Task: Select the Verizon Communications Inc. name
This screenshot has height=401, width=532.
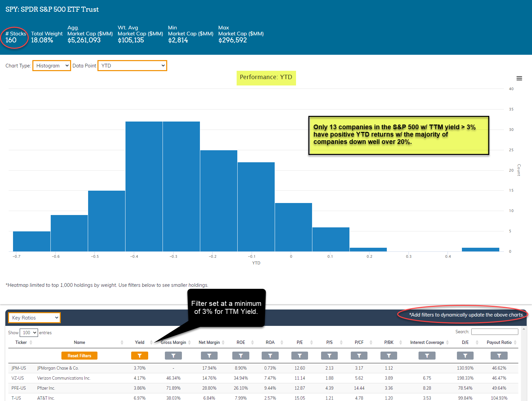Action: [64, 378]
